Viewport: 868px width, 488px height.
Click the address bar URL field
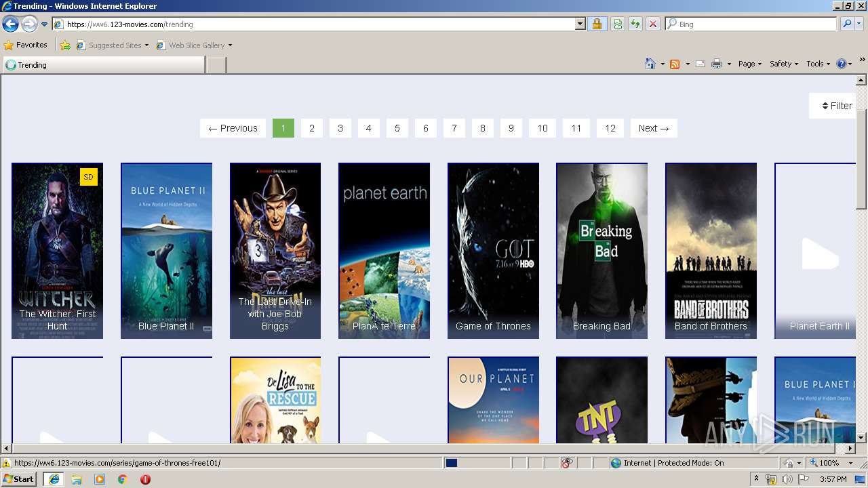coord(314,24)
